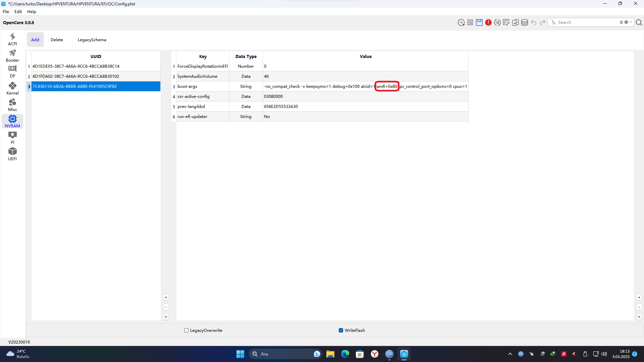
Task: Click the database icon in toolbar
Action: click(x=525, y=22)
